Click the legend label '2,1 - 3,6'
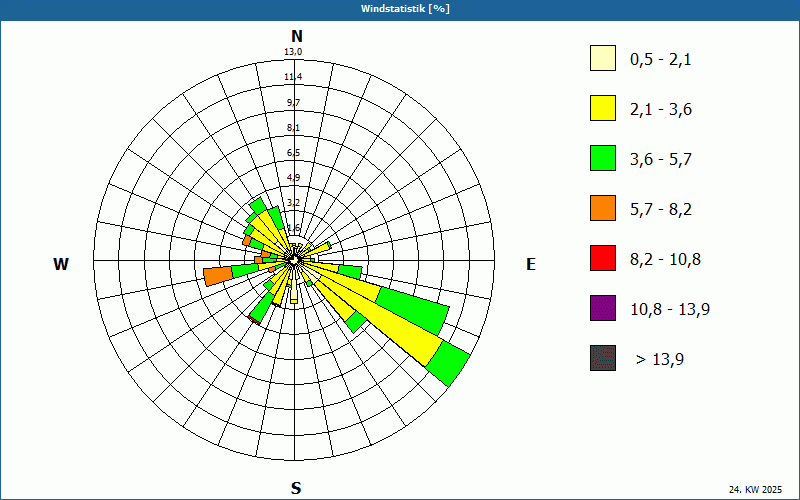 (661, 110)
